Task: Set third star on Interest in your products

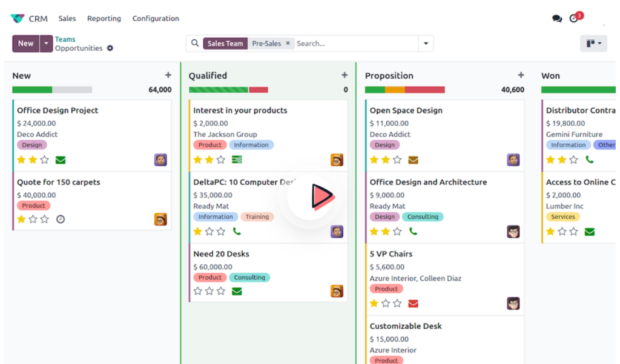Action: tap(221, 160)
